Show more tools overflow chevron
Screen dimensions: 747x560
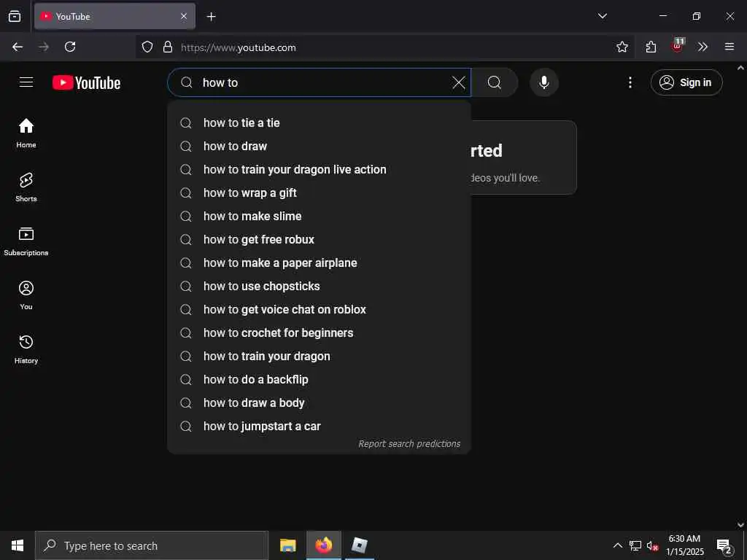(x=703, y=47)
